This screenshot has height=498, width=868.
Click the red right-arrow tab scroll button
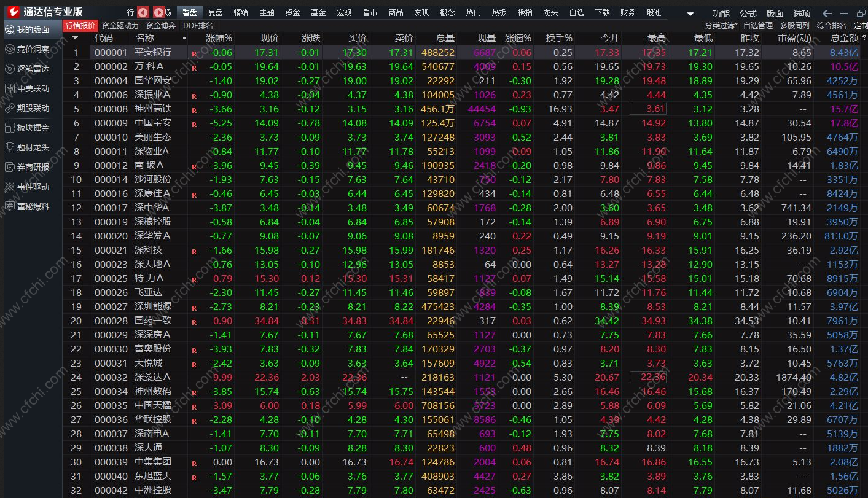pyautogui.click(x=158, y=12)
